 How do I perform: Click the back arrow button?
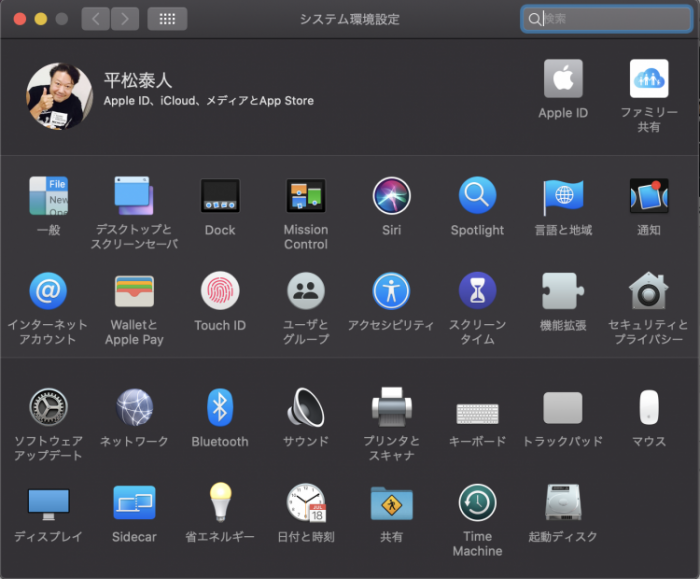click(x=96, y=19)
